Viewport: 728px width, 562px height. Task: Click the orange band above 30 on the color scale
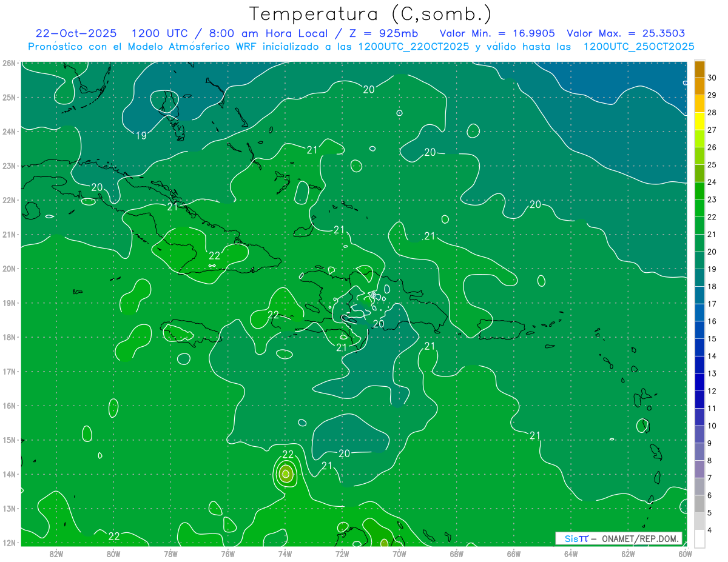pos(699,69)
